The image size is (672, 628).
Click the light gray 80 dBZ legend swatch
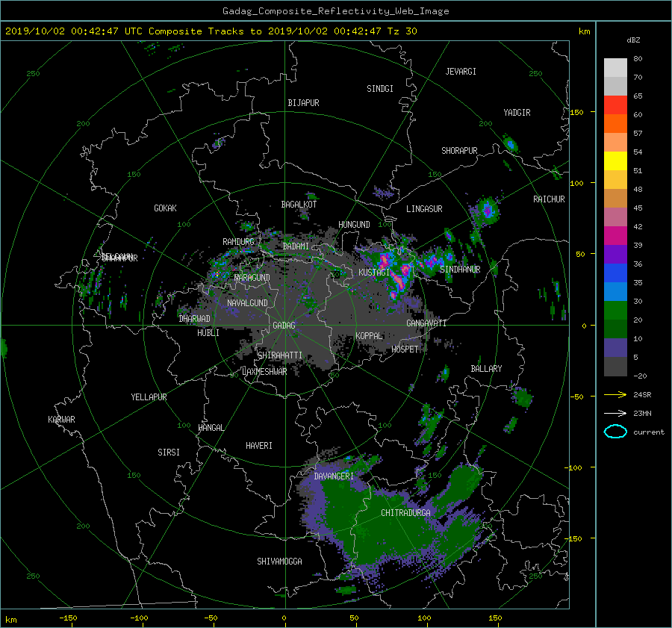pos(615,68)
